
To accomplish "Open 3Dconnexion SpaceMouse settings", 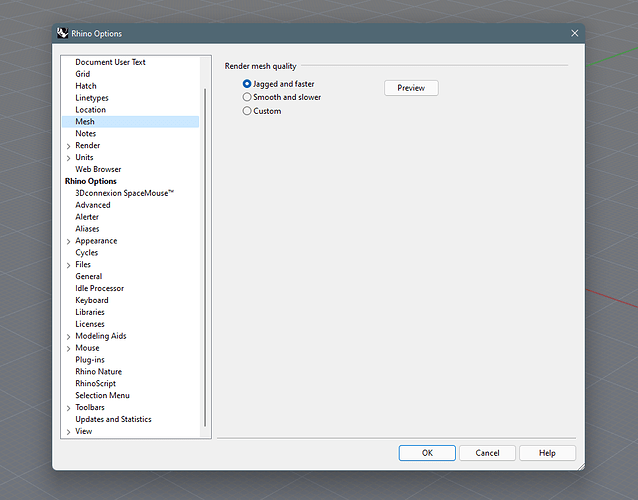I will point(125,193).
